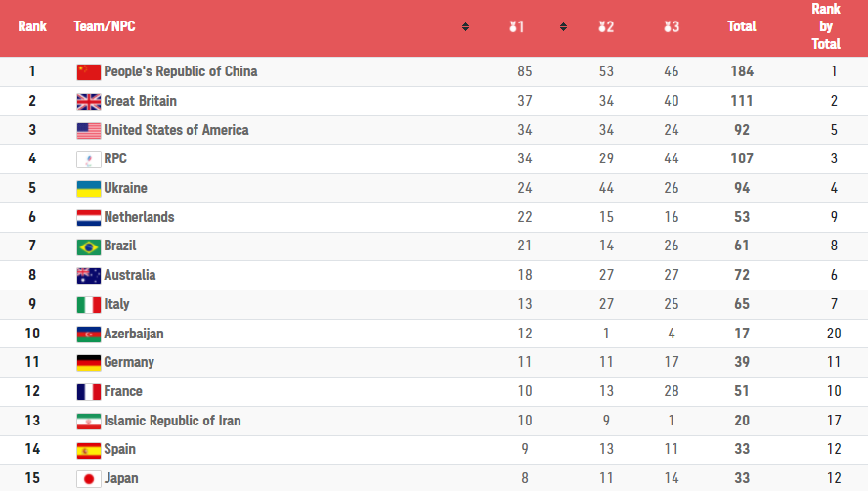Click Australia's total medal count 72
This screenshot has width=868, height=491.
[x=742, y=275]
